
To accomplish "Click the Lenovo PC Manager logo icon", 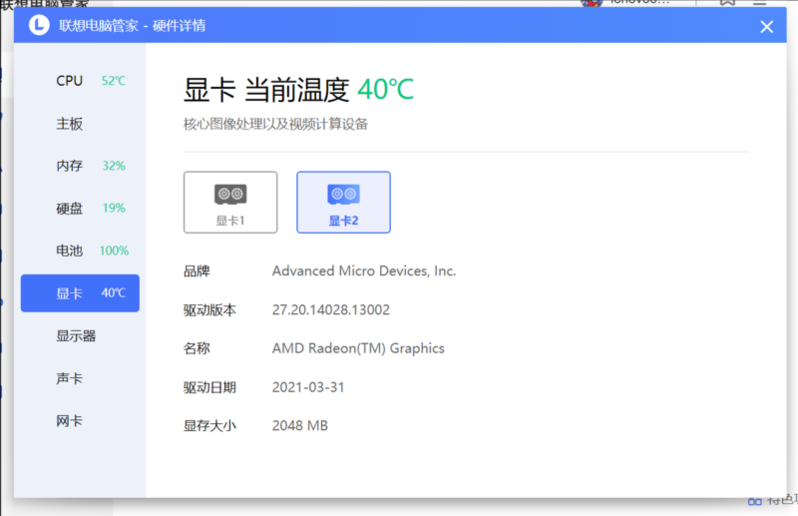I will (38, 26).
